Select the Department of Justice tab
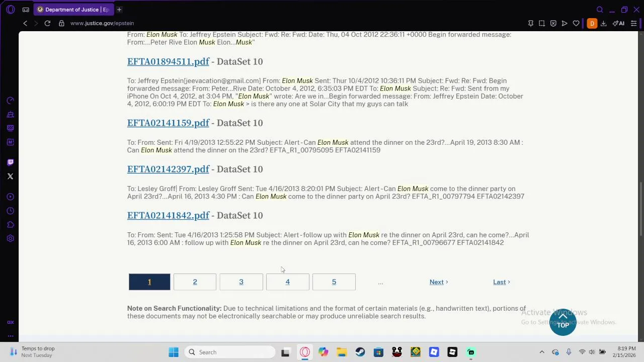Screen dimensions: 644x362 pyautogui.click(x=73, y=10)
